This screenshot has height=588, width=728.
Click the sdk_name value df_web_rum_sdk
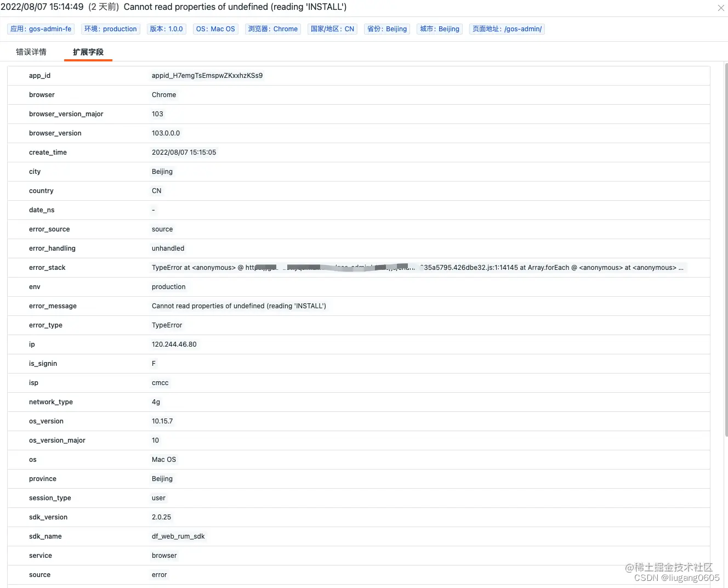coord(178,536)
